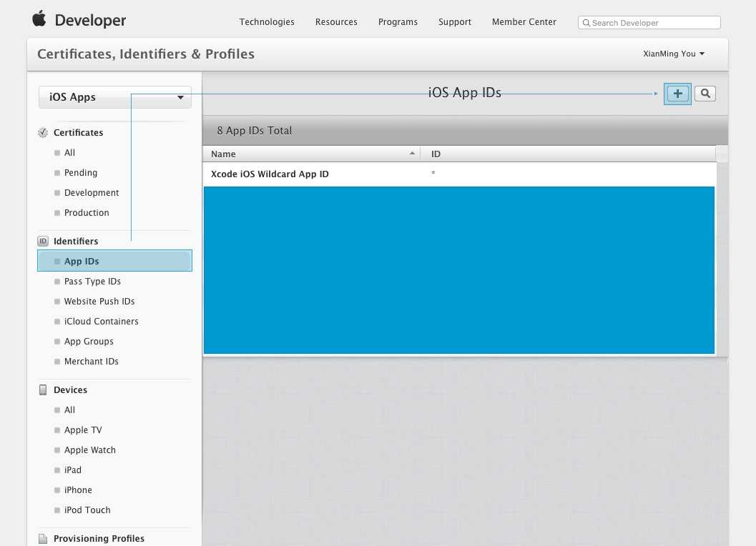This screenshot has width=756, height=546.
Task: Click the Provisioning Profiles document icon
Action: tap(43, 539)
